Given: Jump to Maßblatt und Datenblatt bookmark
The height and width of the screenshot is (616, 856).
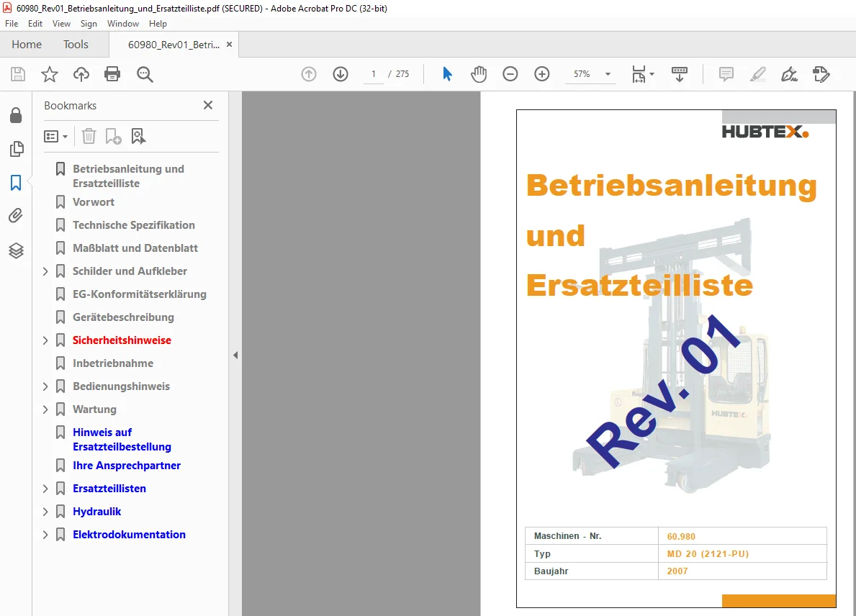Looking at the screenshot, I should pos(135,248).
